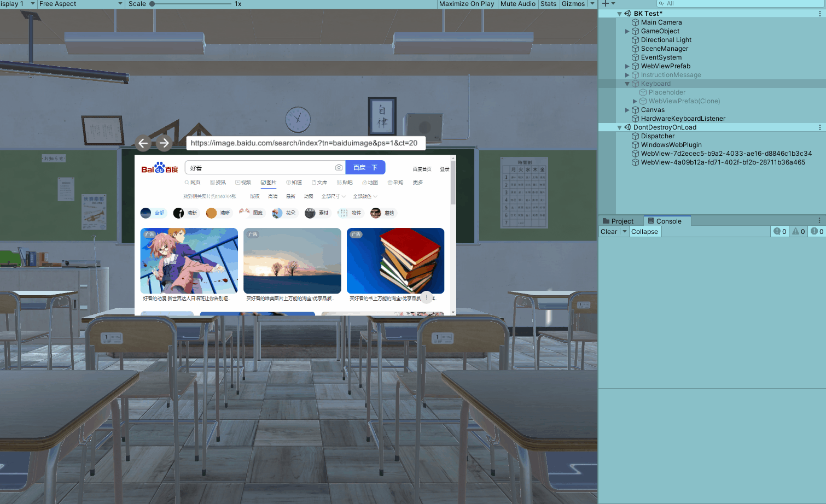Select the 图案 filter chip
This screenshot has width=826, height=504.
(x=251, y=212)
